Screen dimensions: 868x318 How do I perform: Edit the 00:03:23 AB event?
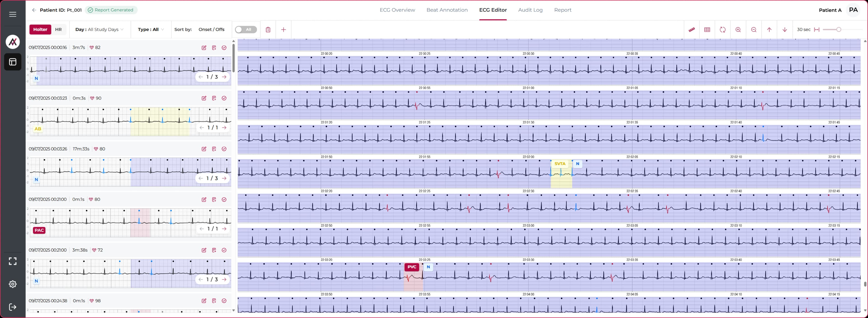point(204,98)
